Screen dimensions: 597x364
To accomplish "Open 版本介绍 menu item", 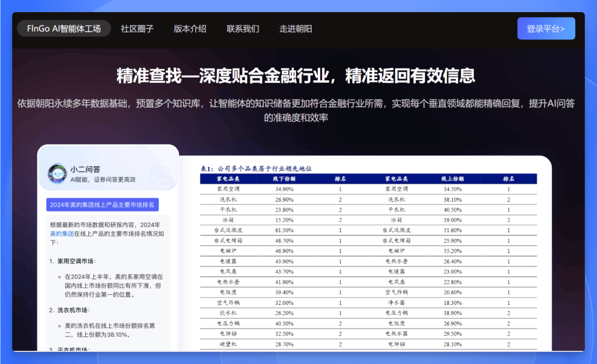I will (190, 29).
